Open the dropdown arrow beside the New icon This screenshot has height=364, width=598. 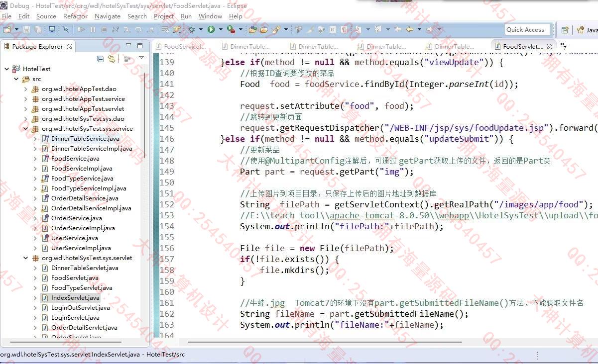pyautogui.click(x=16, y=30)
